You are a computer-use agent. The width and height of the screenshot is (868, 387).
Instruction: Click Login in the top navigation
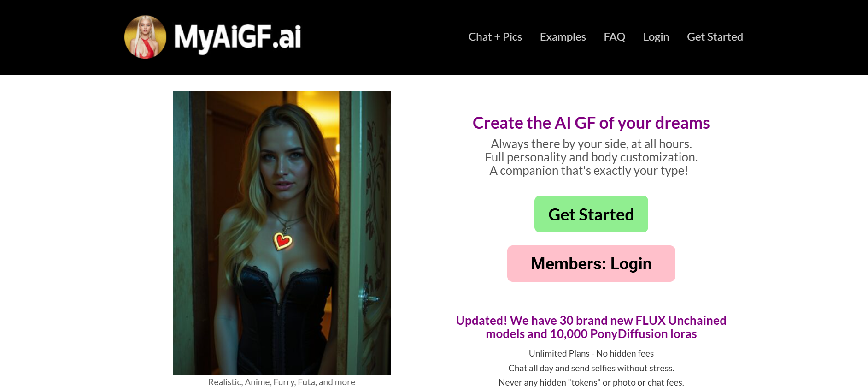(x=656, y=37)
